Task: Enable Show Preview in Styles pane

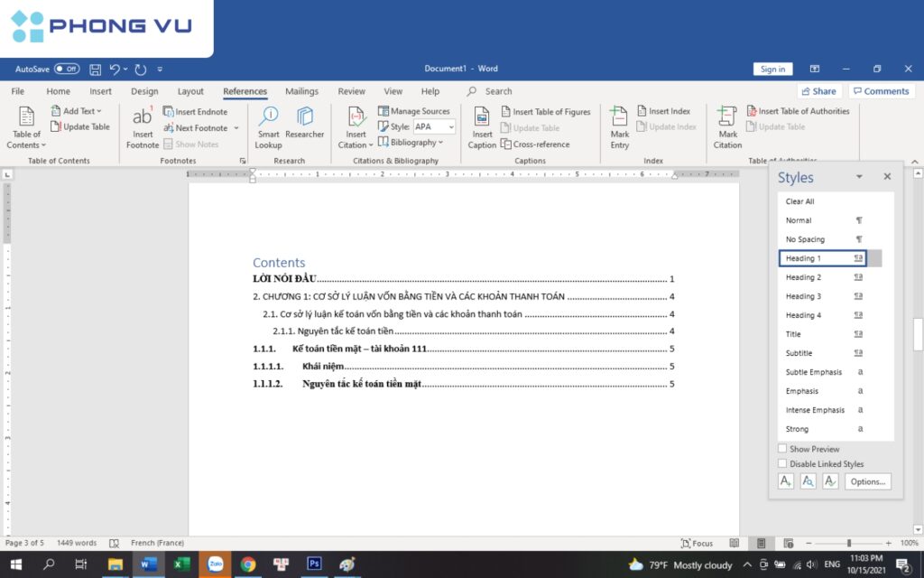Action: pyautogui.click(x=781, y=449)
